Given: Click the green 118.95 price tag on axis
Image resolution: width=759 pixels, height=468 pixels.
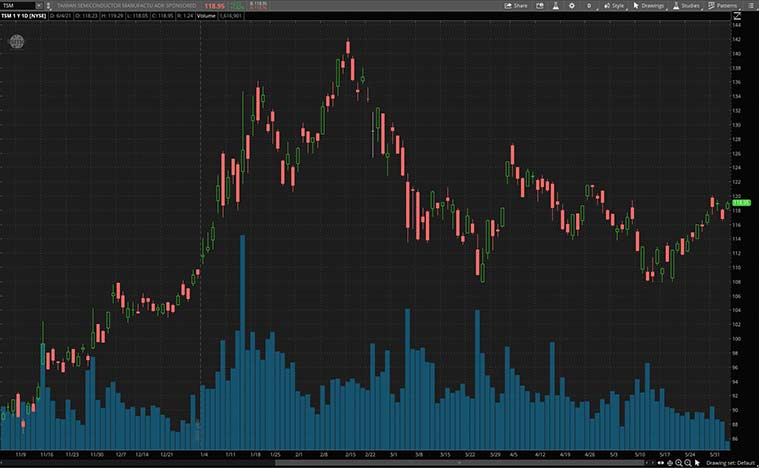Looking at the screenshot, I should point(742,203).
